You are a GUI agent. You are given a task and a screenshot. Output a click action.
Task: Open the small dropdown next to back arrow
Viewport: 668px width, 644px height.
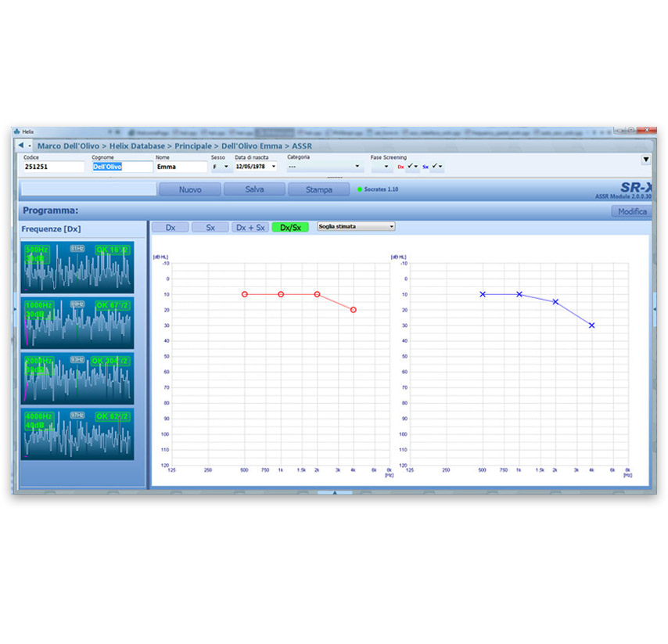pyautogui.click(x=30, y=146)
